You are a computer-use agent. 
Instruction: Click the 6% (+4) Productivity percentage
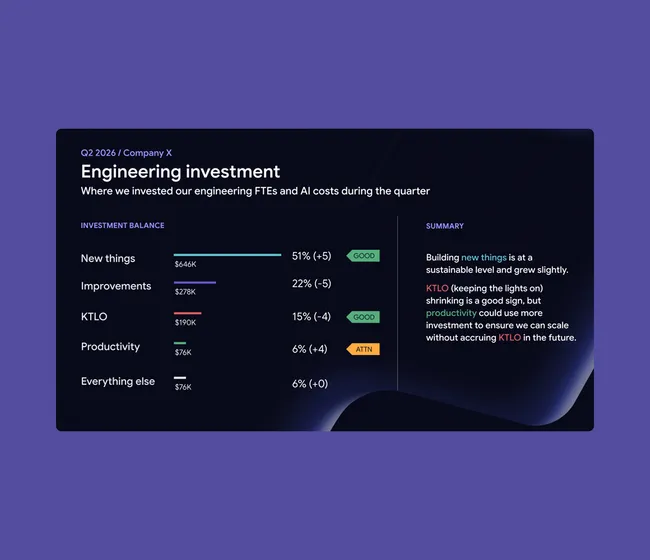click(309, 349)
